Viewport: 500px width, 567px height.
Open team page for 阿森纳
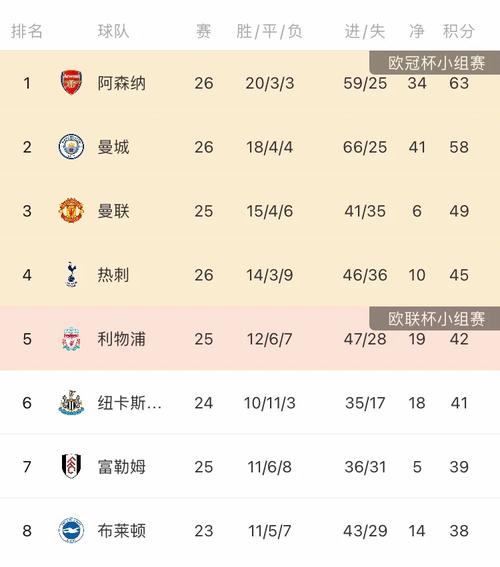click(x=121, y=83)
